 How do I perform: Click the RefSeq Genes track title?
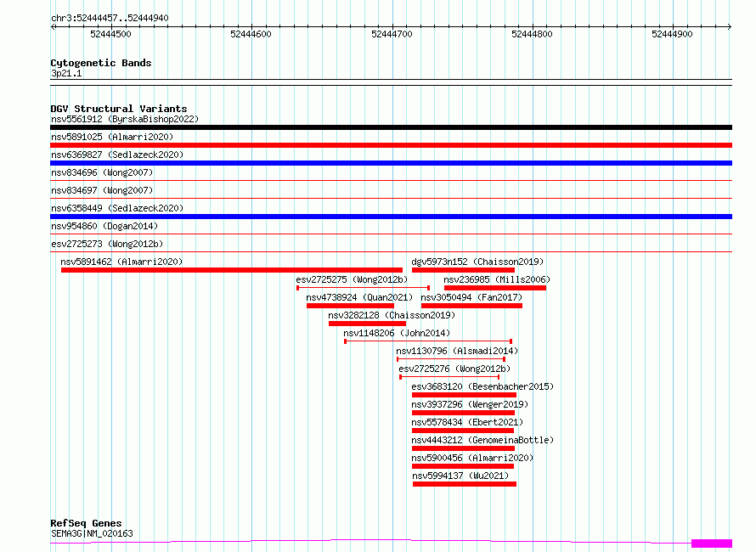(x=86, y=523)
